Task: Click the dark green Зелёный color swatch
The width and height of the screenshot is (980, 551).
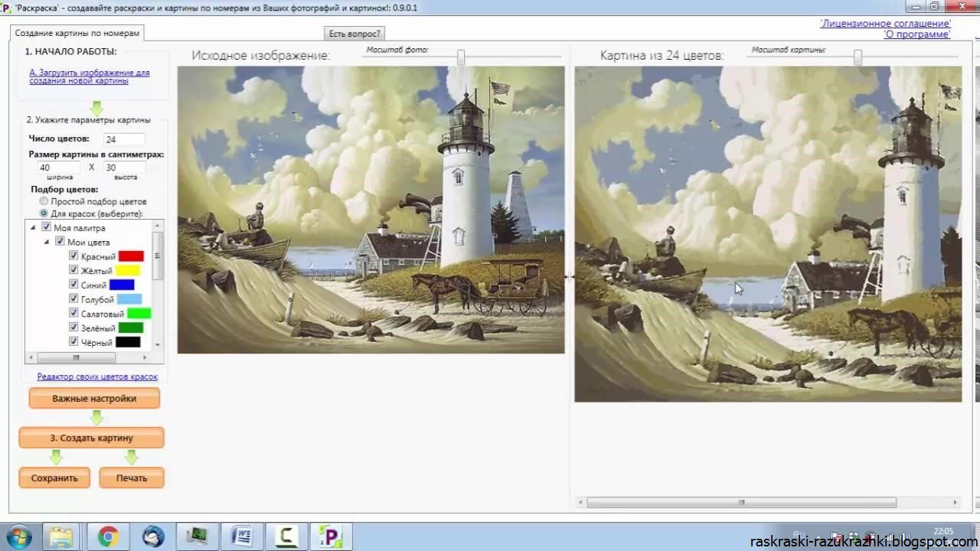Action: click(x=131, y=328)
